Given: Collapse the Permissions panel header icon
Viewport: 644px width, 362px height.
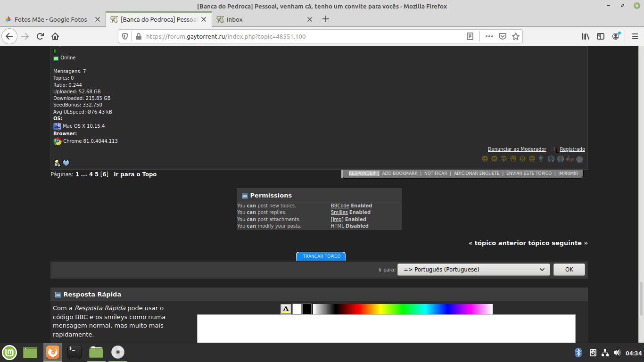Looking at the screenshot, I should 244,195.
